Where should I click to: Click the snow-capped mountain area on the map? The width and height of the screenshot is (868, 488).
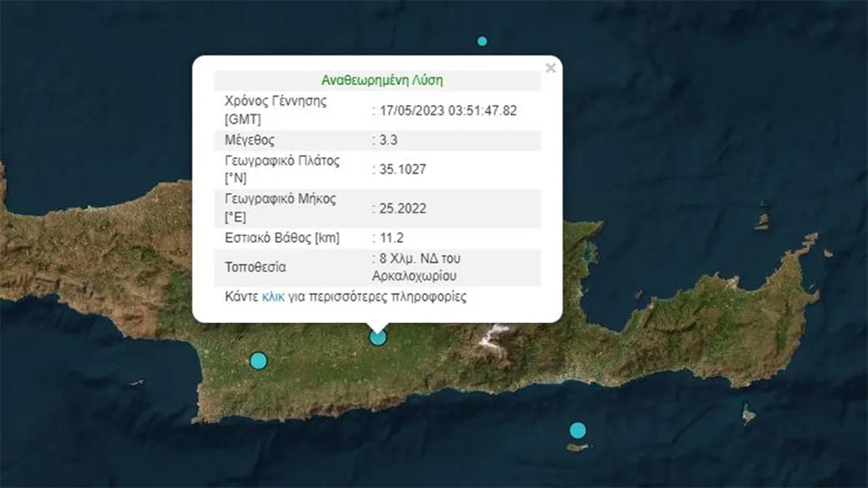[x=495, y=336]
